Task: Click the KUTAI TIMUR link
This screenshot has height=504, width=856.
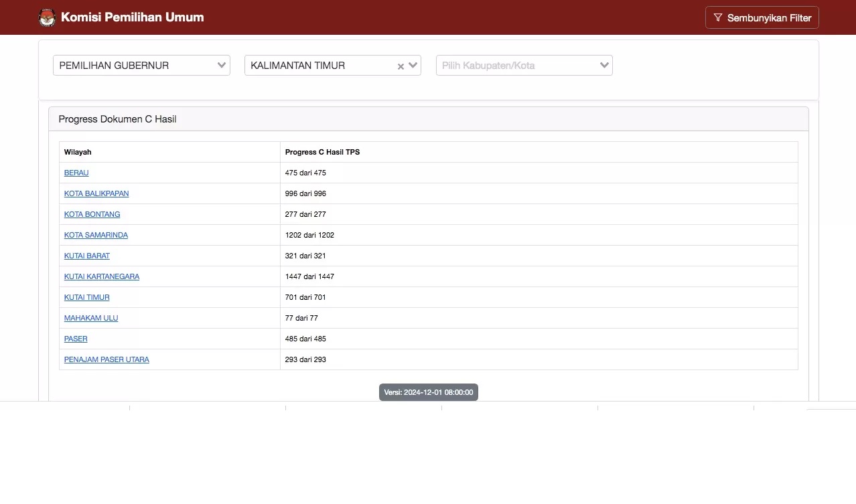Action: (87, 297)
